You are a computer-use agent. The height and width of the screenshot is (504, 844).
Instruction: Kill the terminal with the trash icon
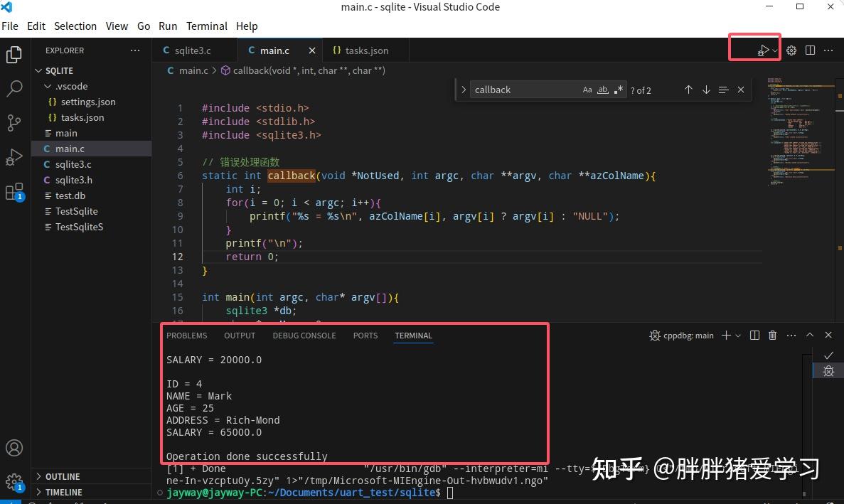[772, 335]
